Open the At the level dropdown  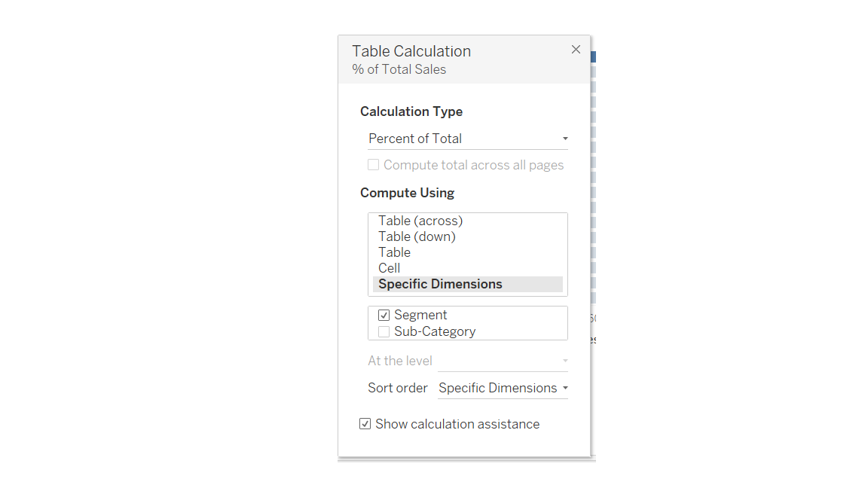pyautogui.click(x=564, y=361)
